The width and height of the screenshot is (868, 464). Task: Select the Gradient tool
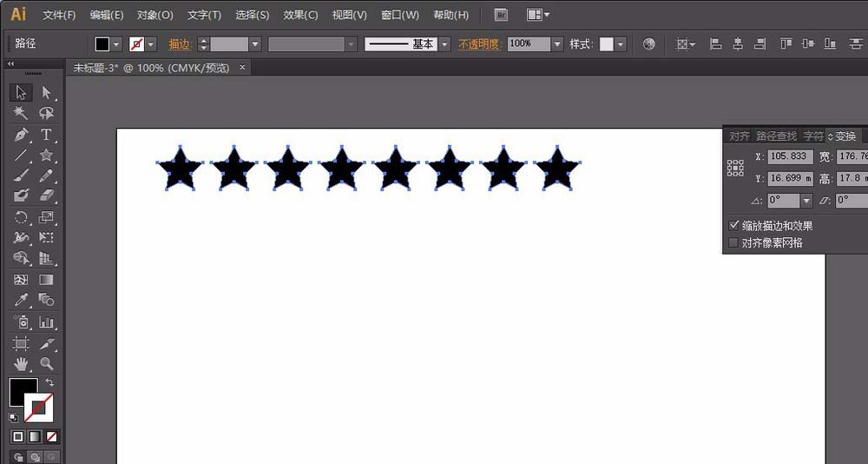coord(47,280)
